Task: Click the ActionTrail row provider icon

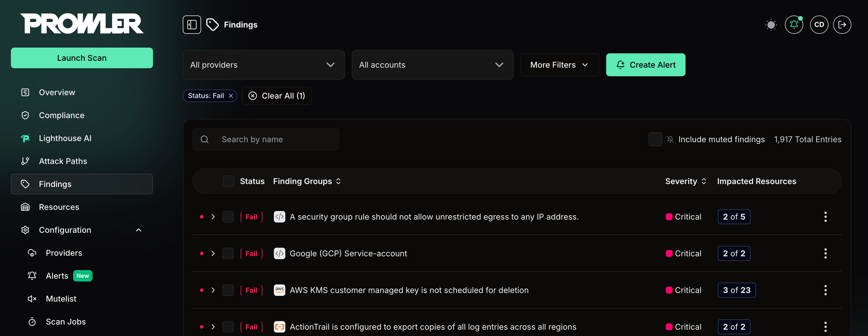Action: [x=279, y=327]
